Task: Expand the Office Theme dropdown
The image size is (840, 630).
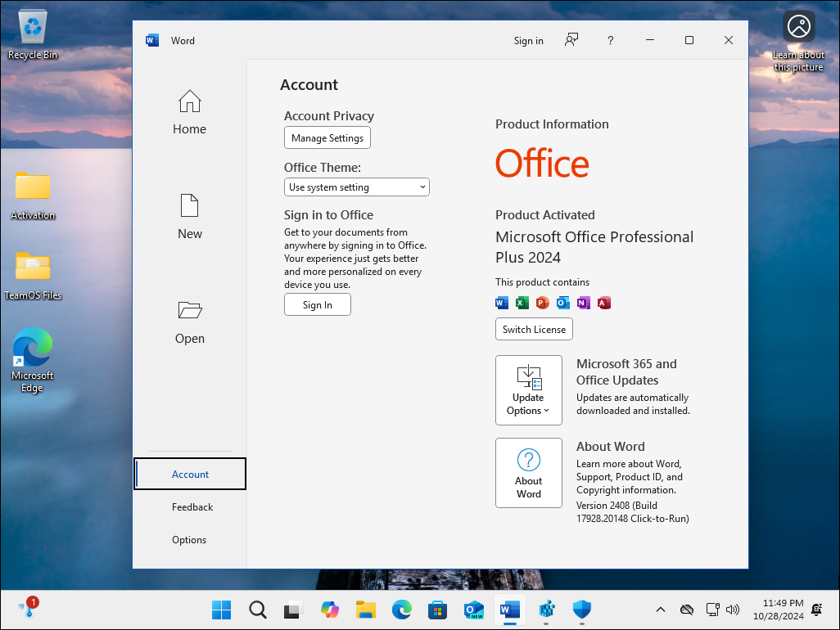Action: coord(356,187)
